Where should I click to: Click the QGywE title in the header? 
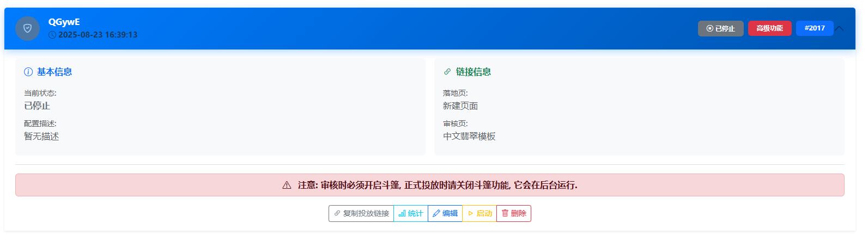point(64,22)
